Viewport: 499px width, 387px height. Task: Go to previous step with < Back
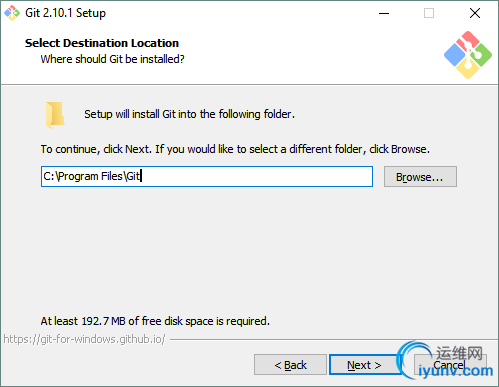coord(290,365)
